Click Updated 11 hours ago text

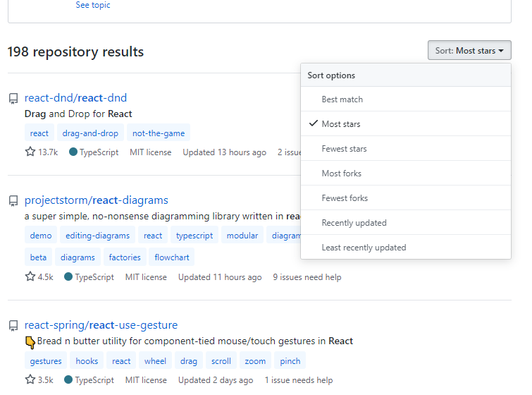tap(220, 277)
